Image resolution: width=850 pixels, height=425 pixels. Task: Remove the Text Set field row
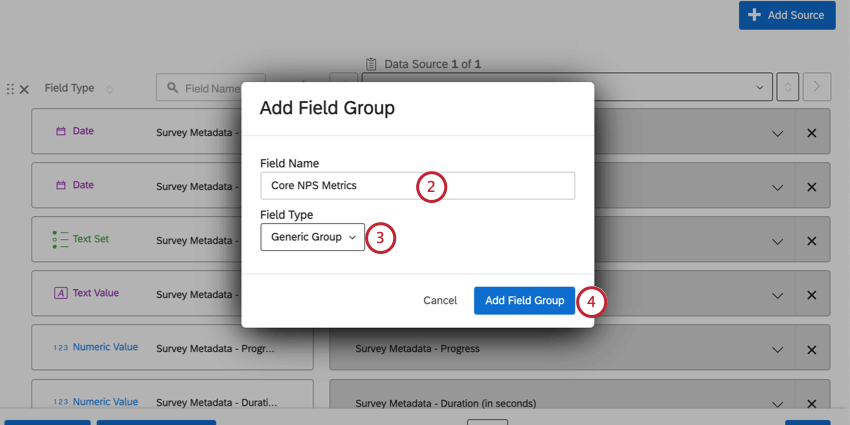[x=811, y=241]
